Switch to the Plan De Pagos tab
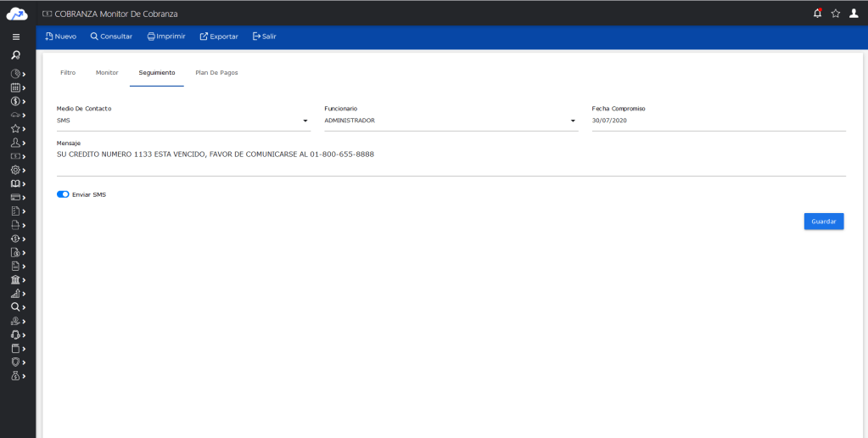Viewport: 868px width, 438px height. pyautogui.click(x=216, y=73)
